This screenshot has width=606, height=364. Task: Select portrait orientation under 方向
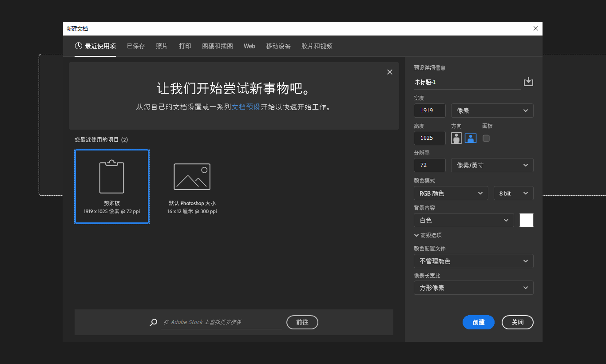point(456,138)
